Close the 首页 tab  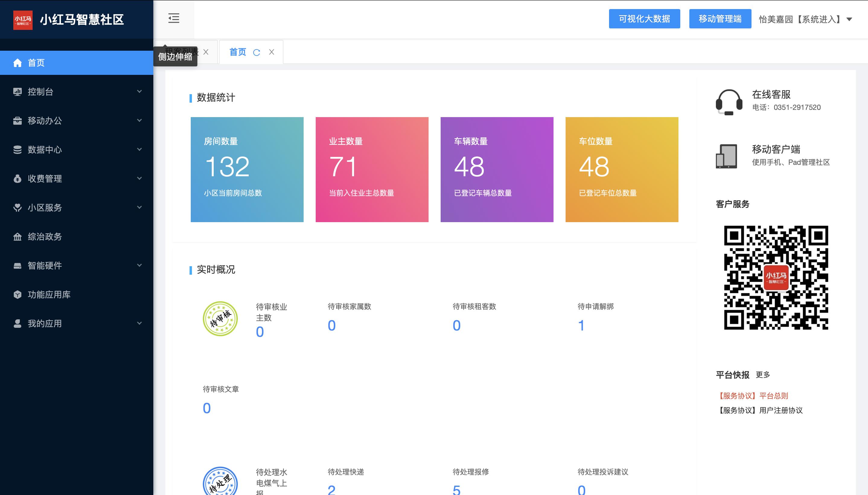pos(272,52)
